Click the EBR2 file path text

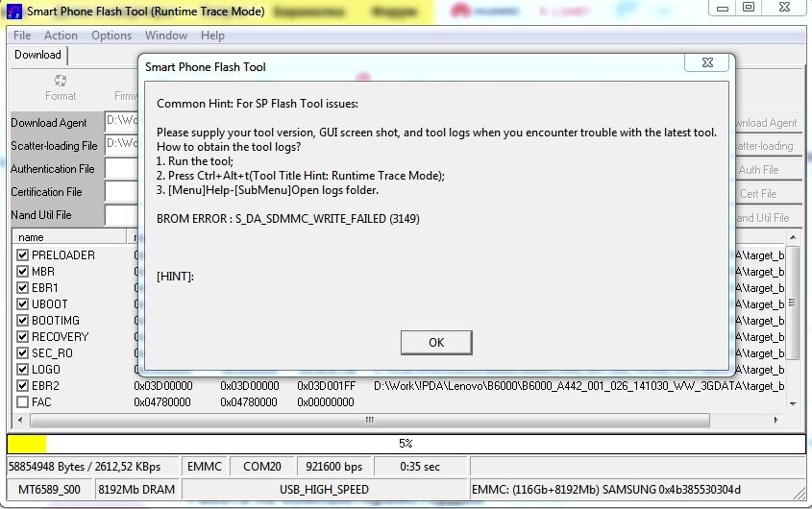[x=578, y=386]
